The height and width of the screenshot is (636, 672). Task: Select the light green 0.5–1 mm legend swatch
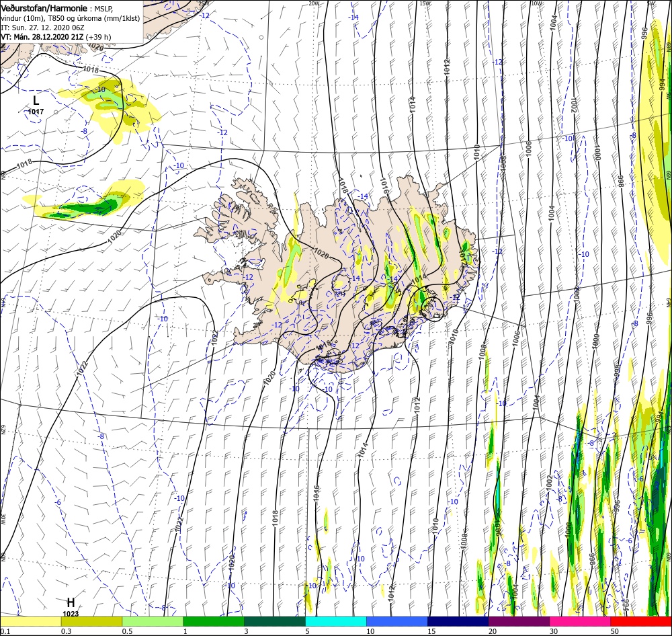(153, 621)
